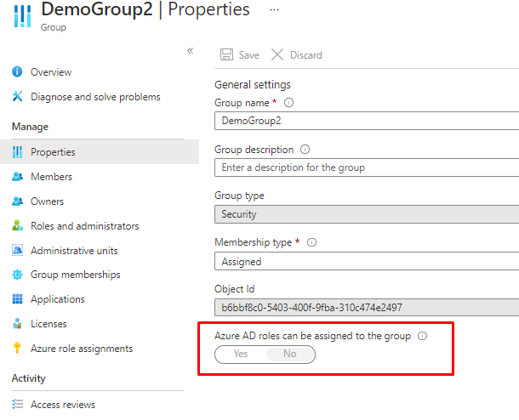Click the Diagnose and solve problems wrench icon
Image resolution: width=519 pixels, height=420 pixels.
pos(17,97)
